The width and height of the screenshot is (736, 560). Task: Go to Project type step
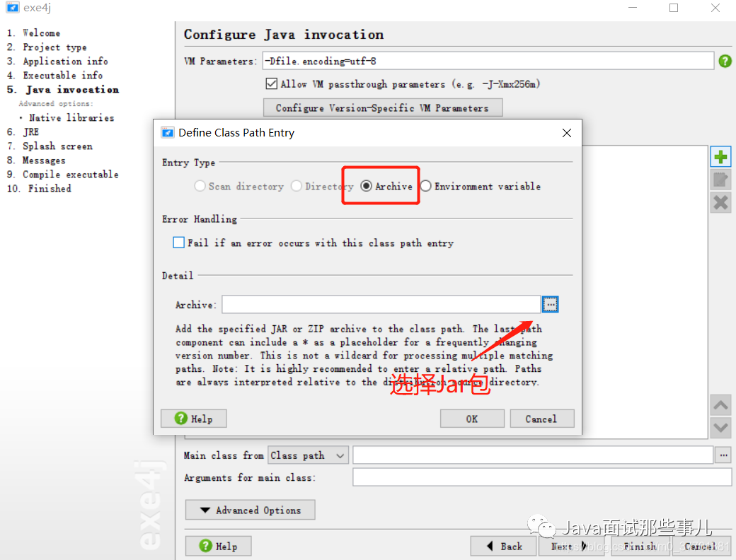click(x=54, y=47)
